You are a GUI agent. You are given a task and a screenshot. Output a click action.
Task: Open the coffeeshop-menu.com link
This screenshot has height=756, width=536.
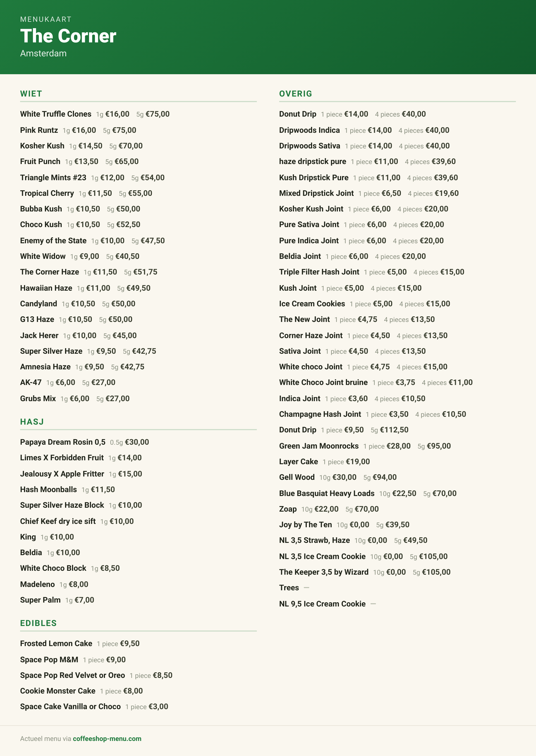point(107,738)
